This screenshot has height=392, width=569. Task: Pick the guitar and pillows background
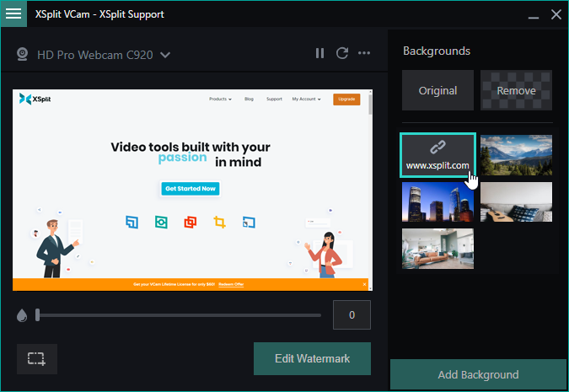[516, 201]
